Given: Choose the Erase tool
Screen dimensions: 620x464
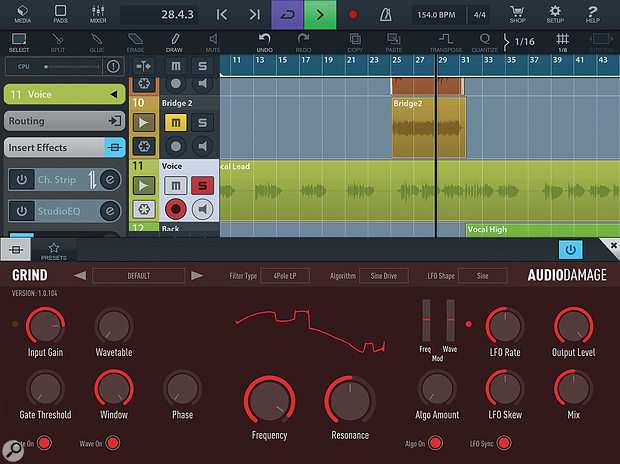Looking at the screenshot, I should (x=135, y=43).
